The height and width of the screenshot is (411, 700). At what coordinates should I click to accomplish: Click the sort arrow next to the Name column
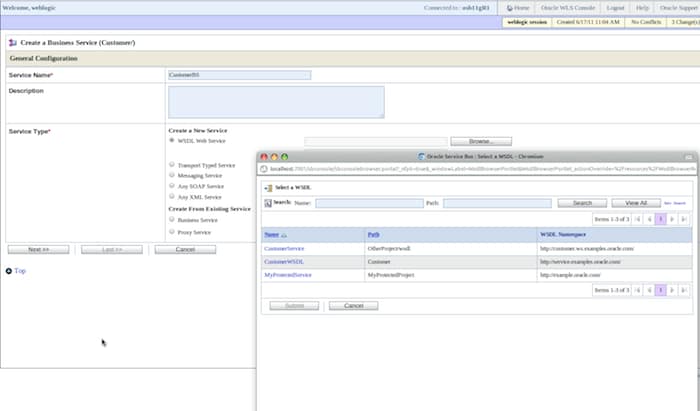tap(284, 235)
